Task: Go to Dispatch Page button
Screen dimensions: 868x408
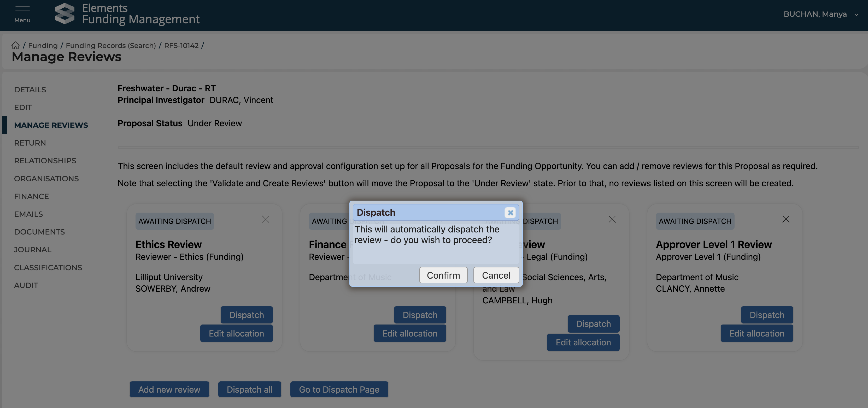Action: pos(339,389)
